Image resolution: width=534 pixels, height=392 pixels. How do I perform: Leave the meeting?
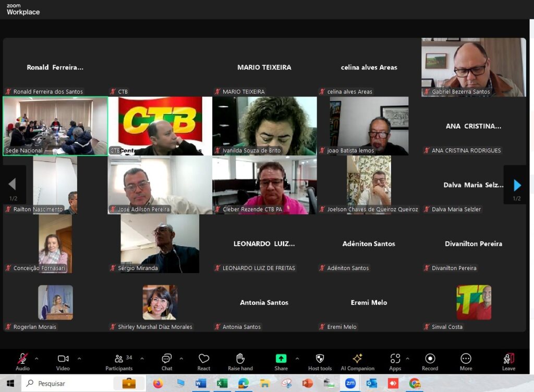(509, 362)
